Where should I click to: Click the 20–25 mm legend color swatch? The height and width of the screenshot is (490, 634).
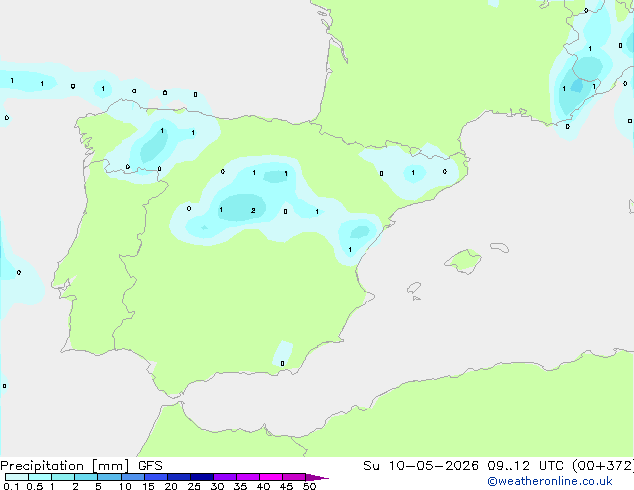coord(178,477)
